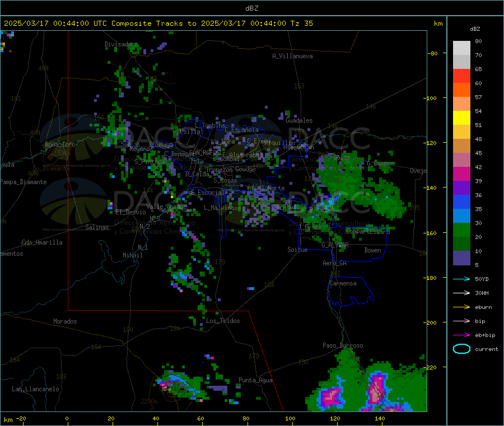Click the 'Pampa_Diamante' place label

[x=23, y=182]
